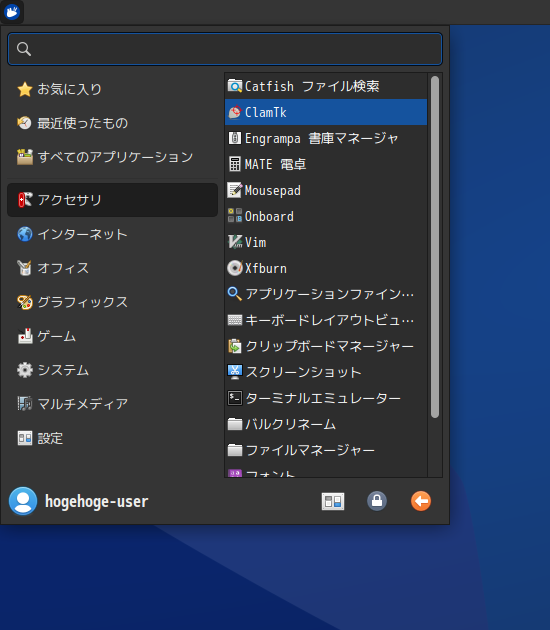Select the インターネット category label
This screenshot has height=630, width=550.
(x=82, y=234)
